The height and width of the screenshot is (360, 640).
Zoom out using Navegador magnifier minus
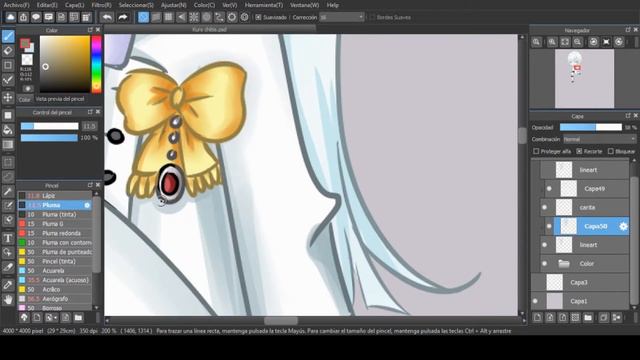(x=578, y=42)
